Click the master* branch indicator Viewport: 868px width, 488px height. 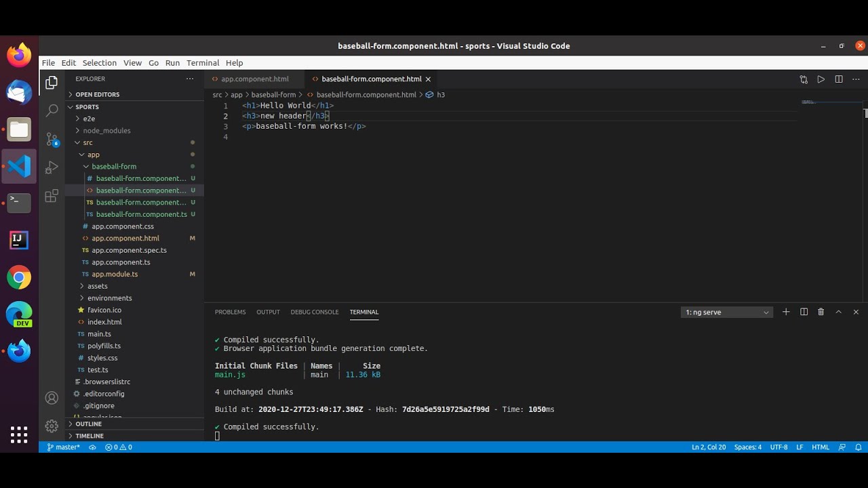(63, 447)
